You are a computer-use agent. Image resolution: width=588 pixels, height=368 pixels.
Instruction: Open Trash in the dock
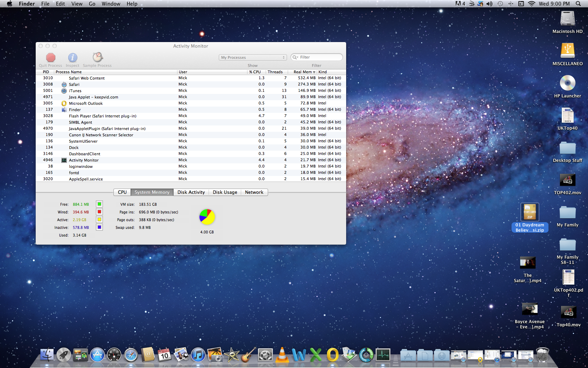point(542,355)
